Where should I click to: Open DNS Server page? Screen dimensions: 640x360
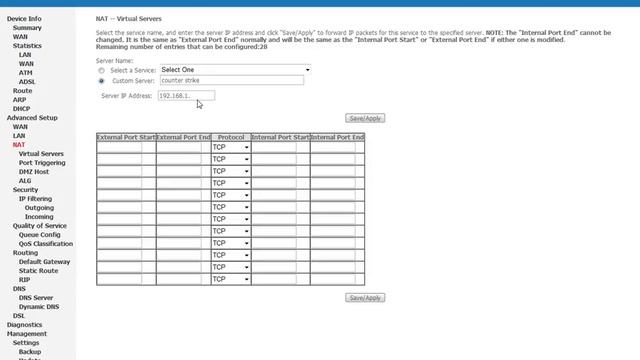(x=36, y=298)
